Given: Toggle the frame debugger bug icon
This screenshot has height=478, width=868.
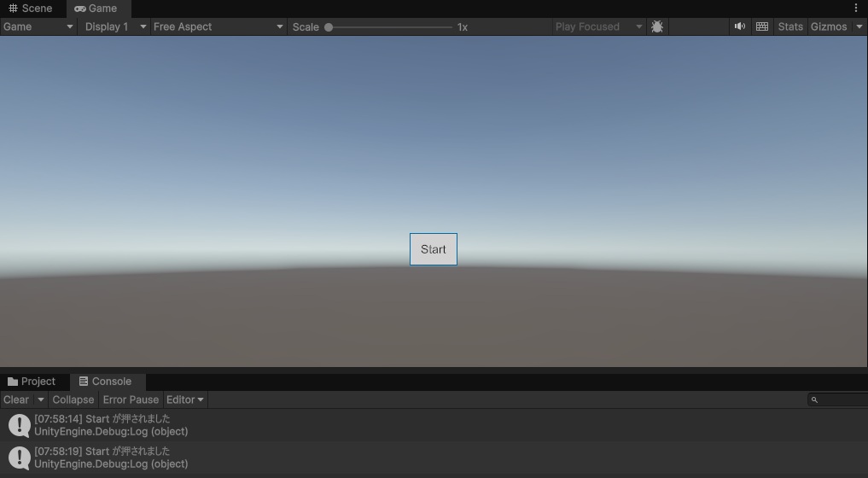Looking at the screenshot, I should click(x=657, y=26).
